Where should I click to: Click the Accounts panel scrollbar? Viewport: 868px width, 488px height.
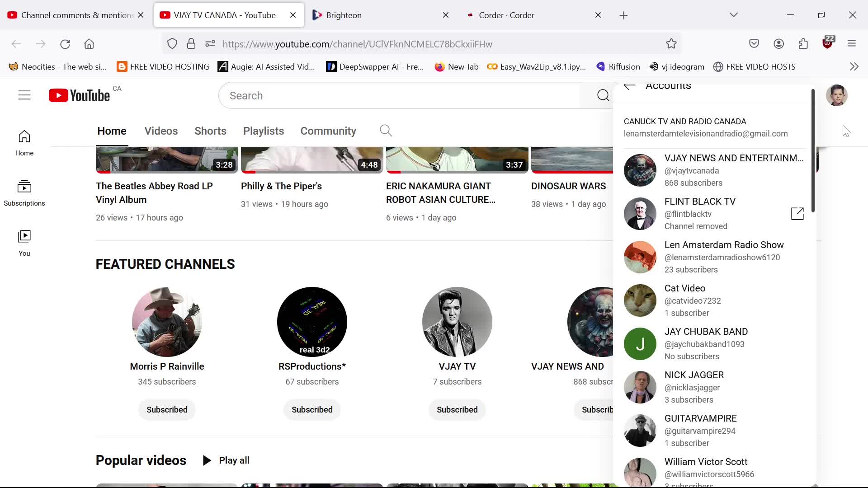click(x=813, y=150)
